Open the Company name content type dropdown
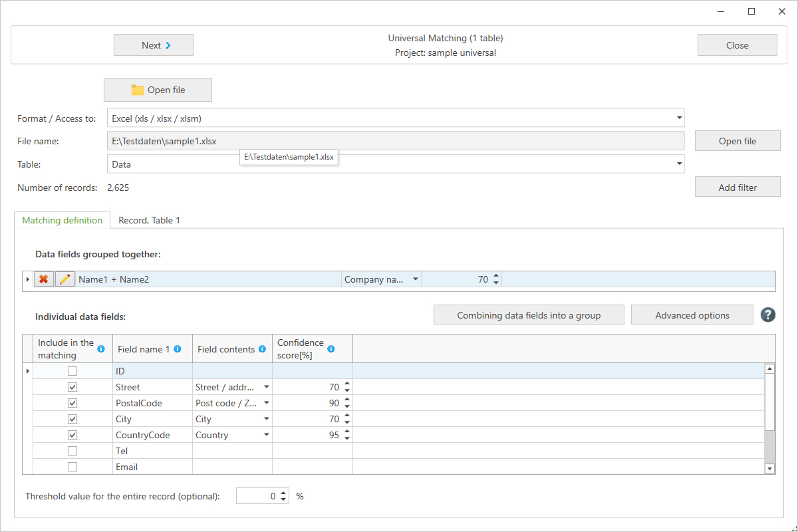This screenshot has width=798, height=532. point(416,280)
